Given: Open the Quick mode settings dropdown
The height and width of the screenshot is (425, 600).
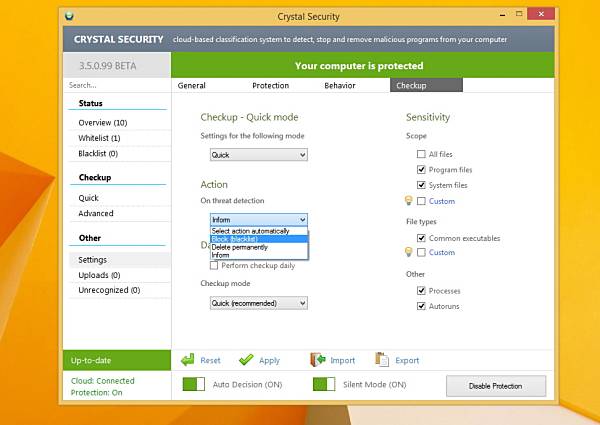Looking at the screenshot, I should coord(259,155).
